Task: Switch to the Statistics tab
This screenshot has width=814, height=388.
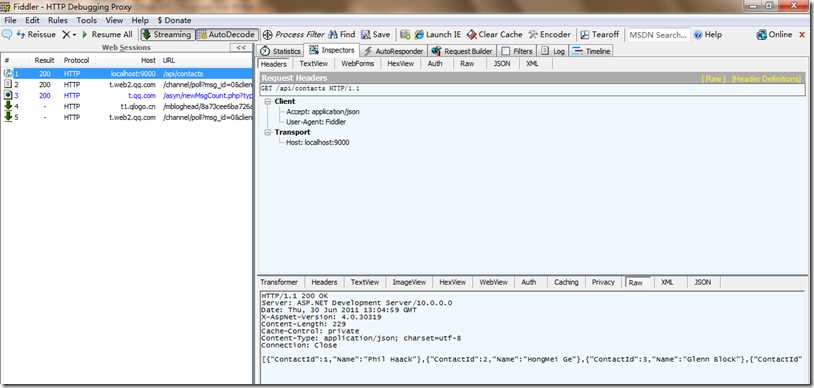Action: tap(280, 51)
